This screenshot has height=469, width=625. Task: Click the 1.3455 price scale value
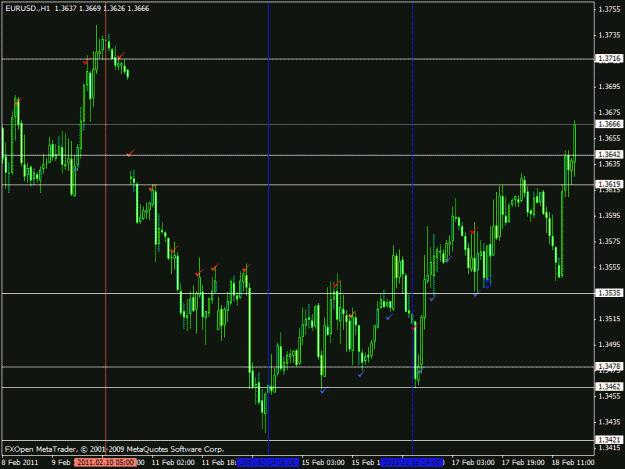coord(609,396)
